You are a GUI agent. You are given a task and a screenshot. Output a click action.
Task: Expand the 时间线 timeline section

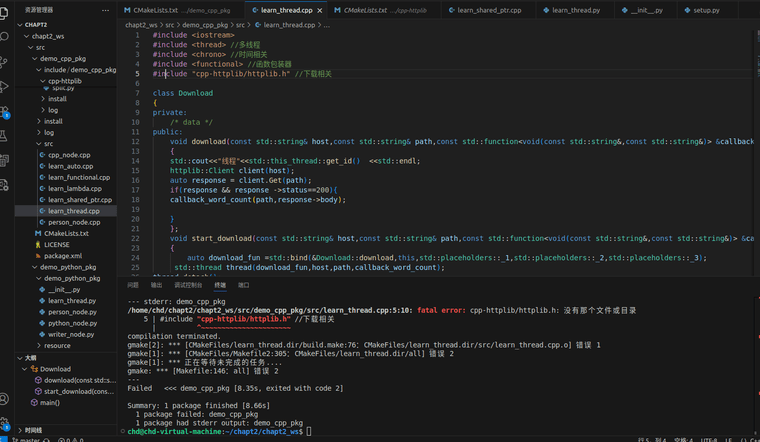pos(20,430)
